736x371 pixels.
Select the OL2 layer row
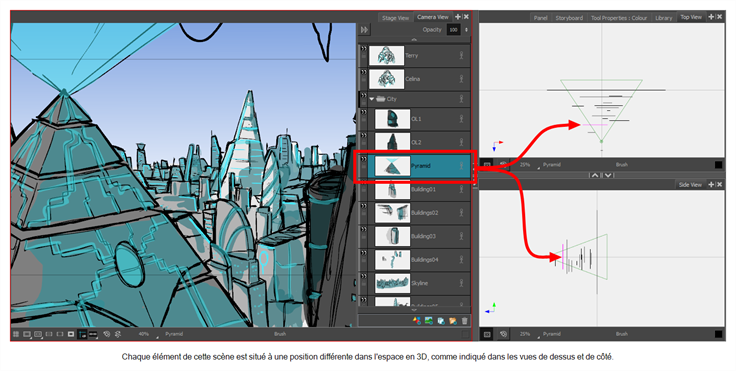pos(415,142)
